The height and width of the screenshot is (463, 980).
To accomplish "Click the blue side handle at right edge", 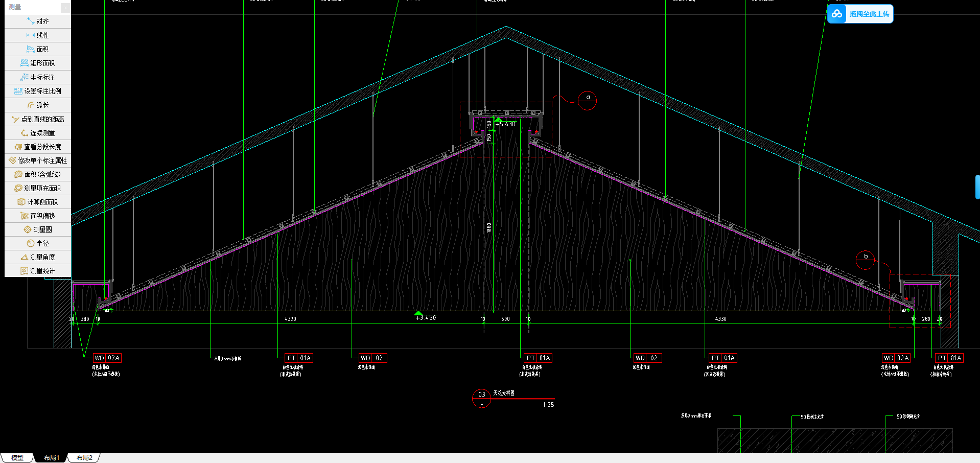I will tap(977, 187).
